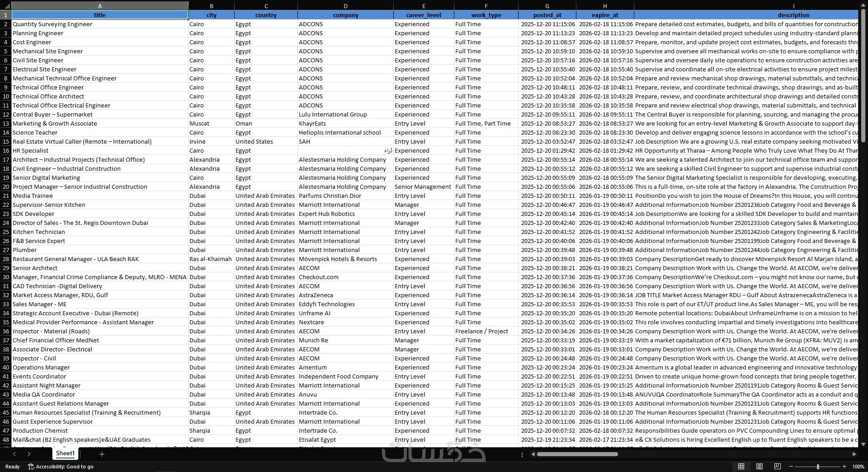Switch to Page Layout view

pyautogui.click(x=759, y=467)
